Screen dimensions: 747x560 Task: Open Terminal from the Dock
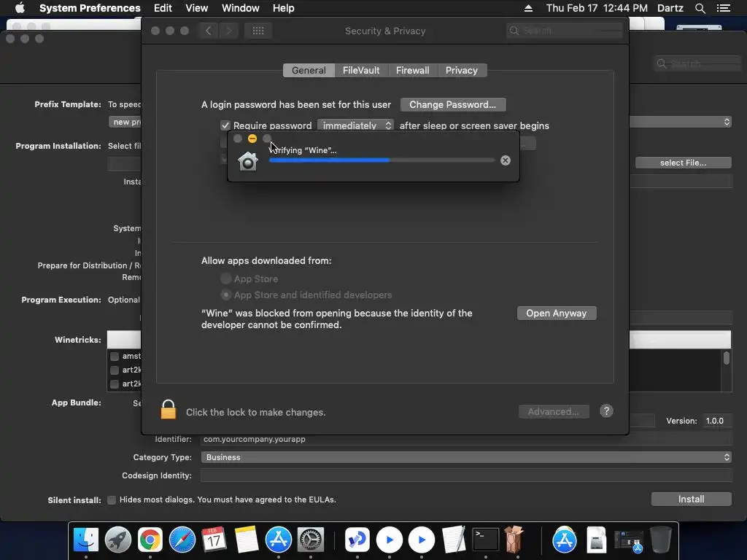[485, 540]
